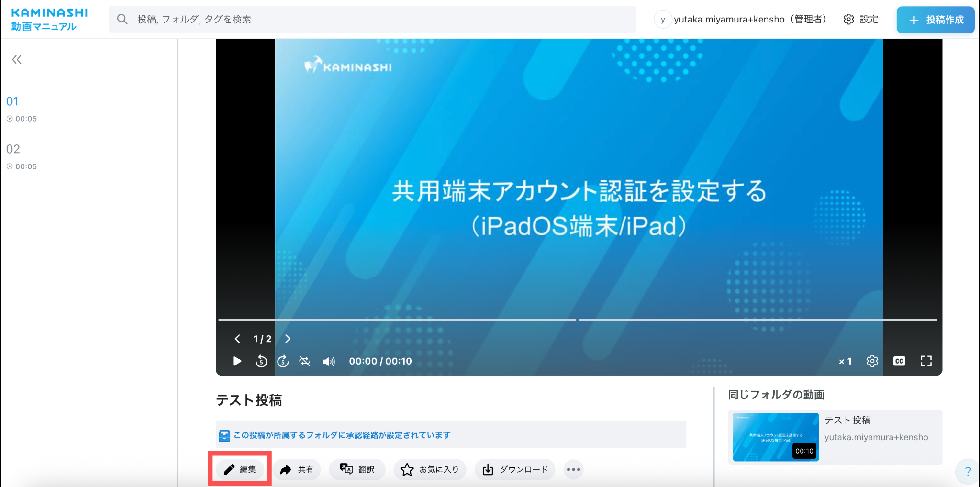Toggle the loop playback icon
This screenshot has height=487, width=980.
point(305,361)
